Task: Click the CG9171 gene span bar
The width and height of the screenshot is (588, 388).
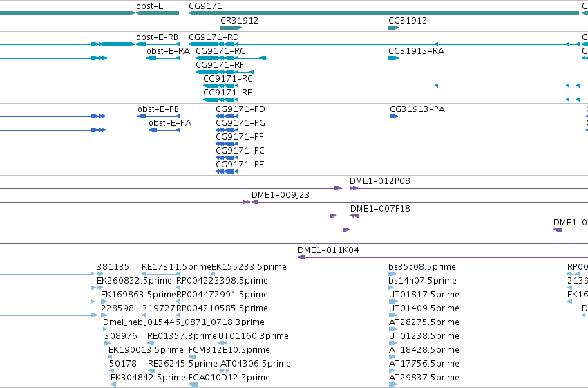Action: 384,13
